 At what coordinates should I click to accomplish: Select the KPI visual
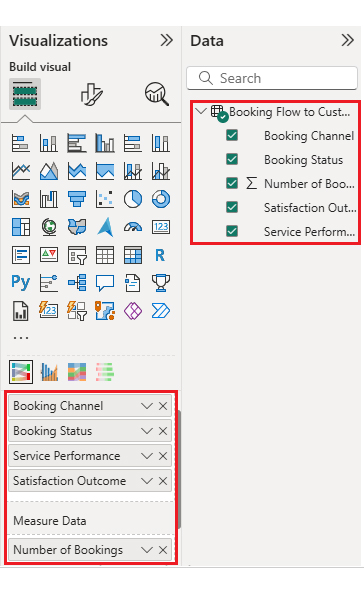tap(49, 255)
